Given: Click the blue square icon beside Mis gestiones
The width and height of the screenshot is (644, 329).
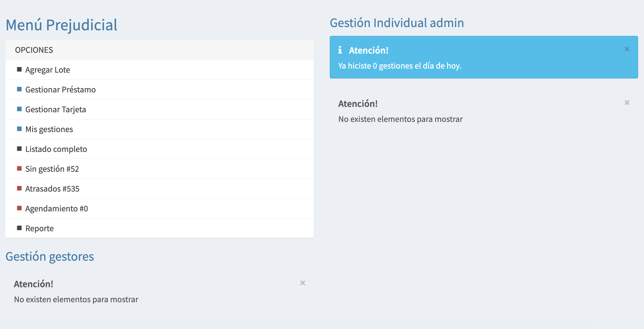Looking at the screenshot, I should (x=19, y=129).
